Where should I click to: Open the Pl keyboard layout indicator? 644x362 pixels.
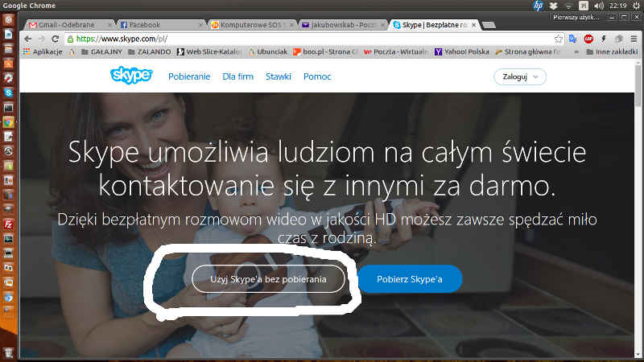coord(583,6)
